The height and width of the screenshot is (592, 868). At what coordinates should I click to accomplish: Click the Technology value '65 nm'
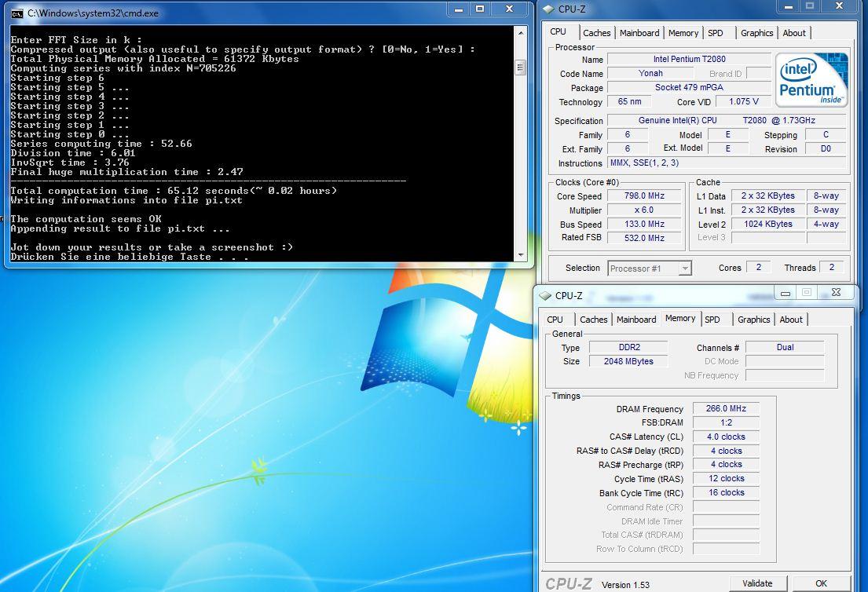pyautogui.click(x=629, y=102)
